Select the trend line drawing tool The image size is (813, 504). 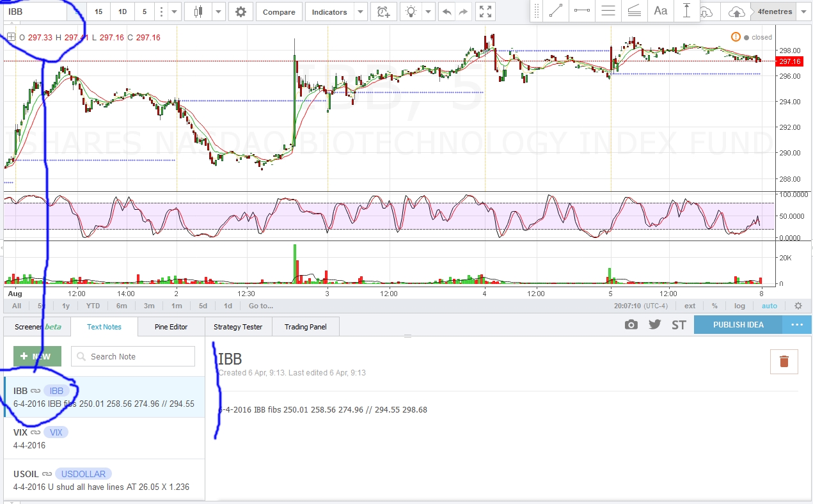point(556,11)
